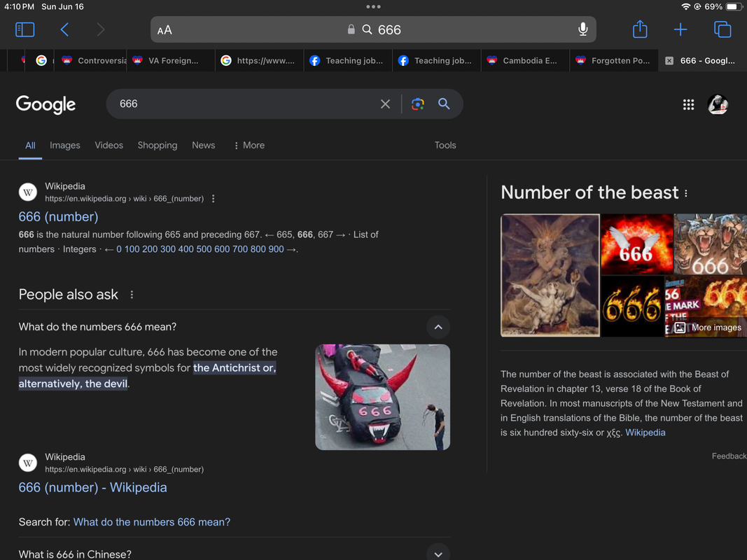
Task: Open the 666 (number) result
Action: (x=58, y=217)
